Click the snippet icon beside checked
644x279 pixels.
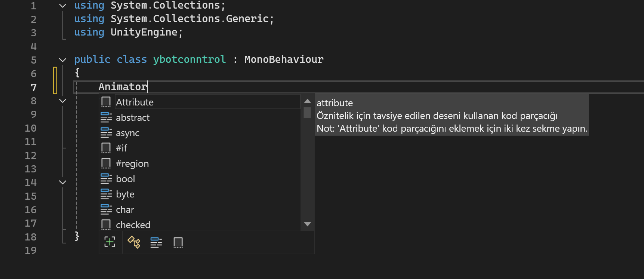tap(106, 225)
